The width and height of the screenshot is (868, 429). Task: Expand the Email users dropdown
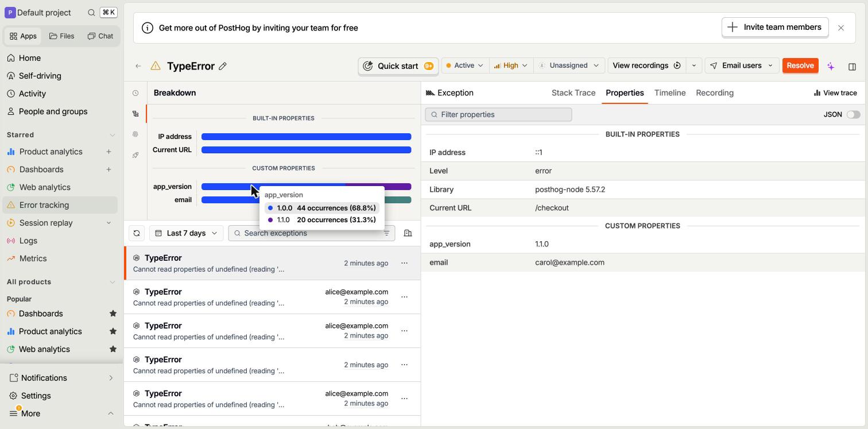point(742,65)
